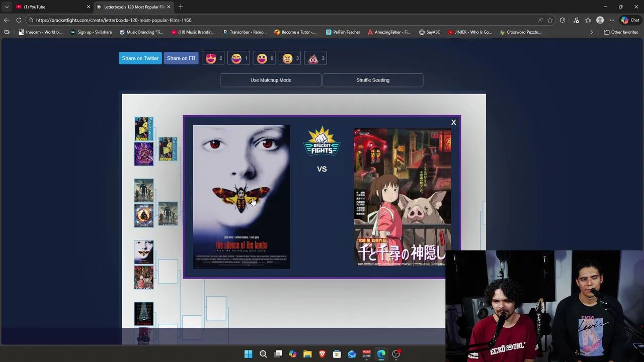
Task: Select the Doctor Strange poster in bracket
Action: 143,216
